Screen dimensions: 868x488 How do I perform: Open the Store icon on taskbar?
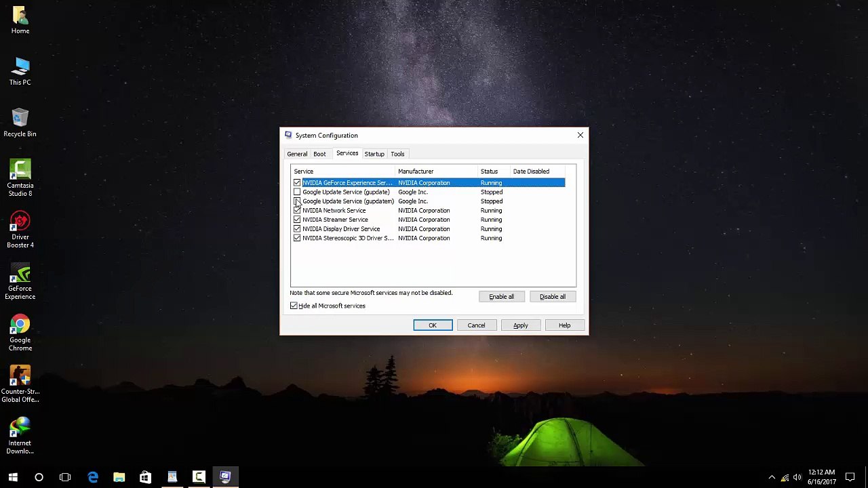pyautogui.click(x=145, y=477)
